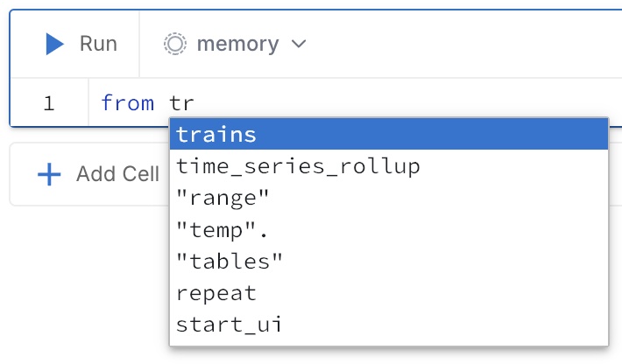Click the dashed circle memory status icon

pyautogui.click(x=175, y=44)
